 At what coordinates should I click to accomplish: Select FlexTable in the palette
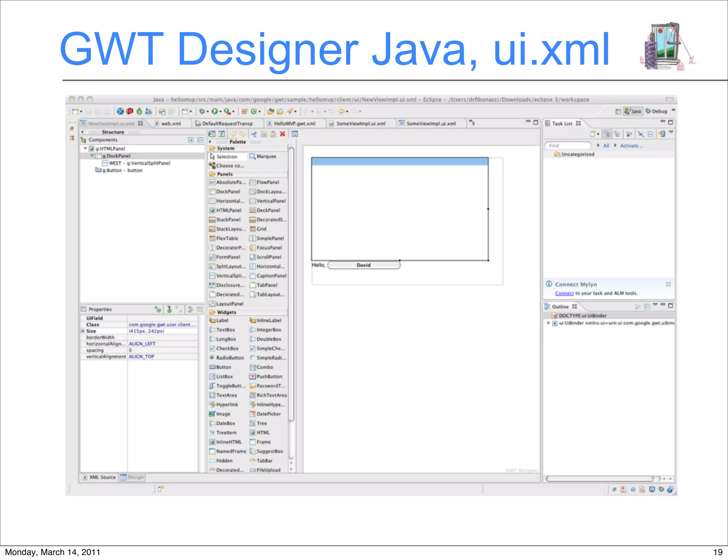click(x=224, y=238)
